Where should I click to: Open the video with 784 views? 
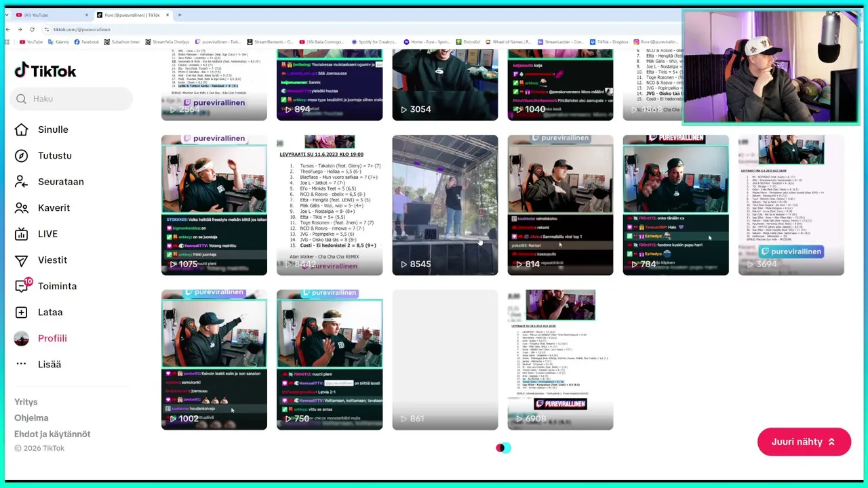675,205
